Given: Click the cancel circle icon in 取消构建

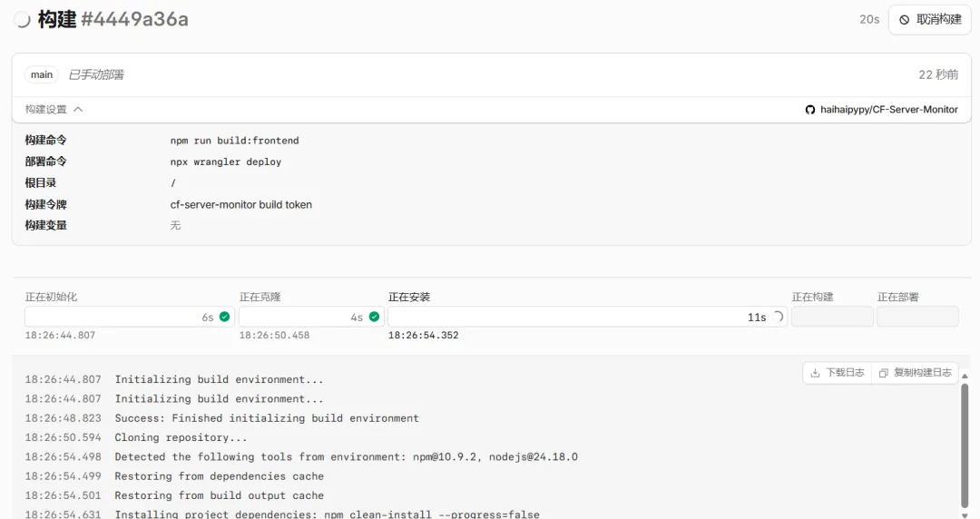Looking at the screenshot, I should [x=905, y=20].
